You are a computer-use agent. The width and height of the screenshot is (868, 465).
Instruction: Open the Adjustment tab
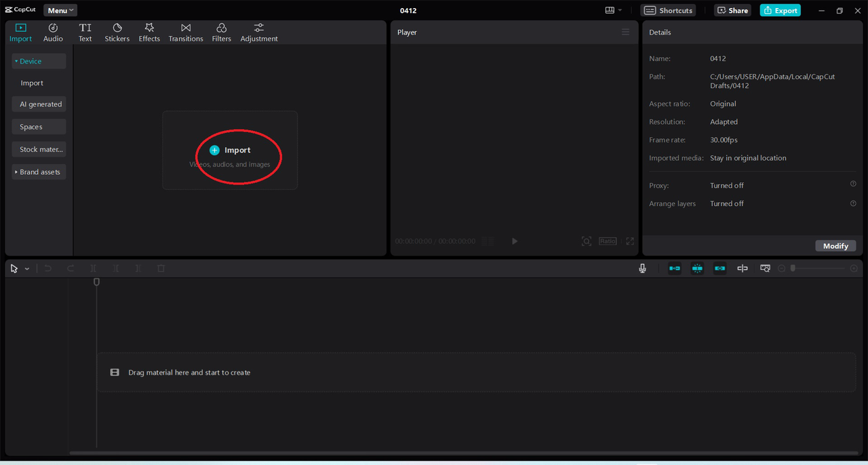pos(259,33)
